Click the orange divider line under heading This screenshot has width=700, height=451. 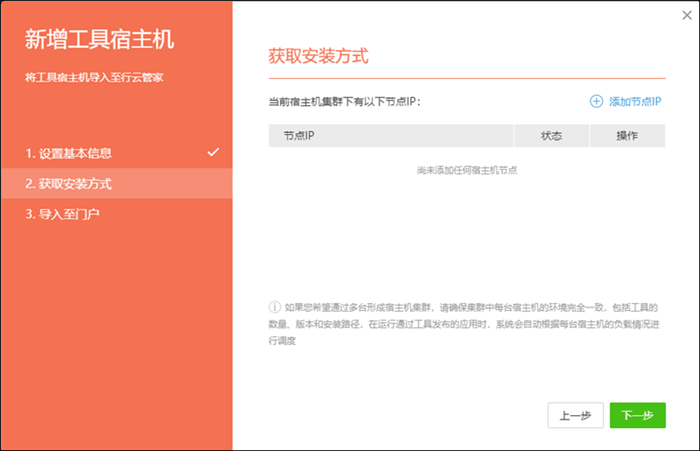466,78
